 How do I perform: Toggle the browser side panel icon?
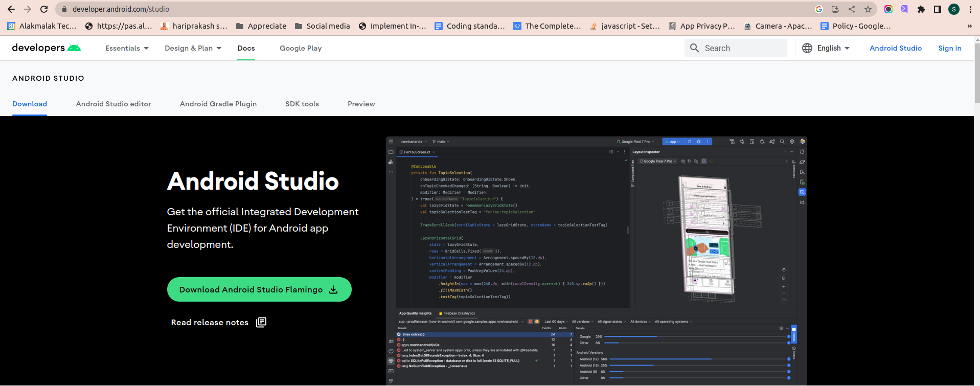(938, 9)
